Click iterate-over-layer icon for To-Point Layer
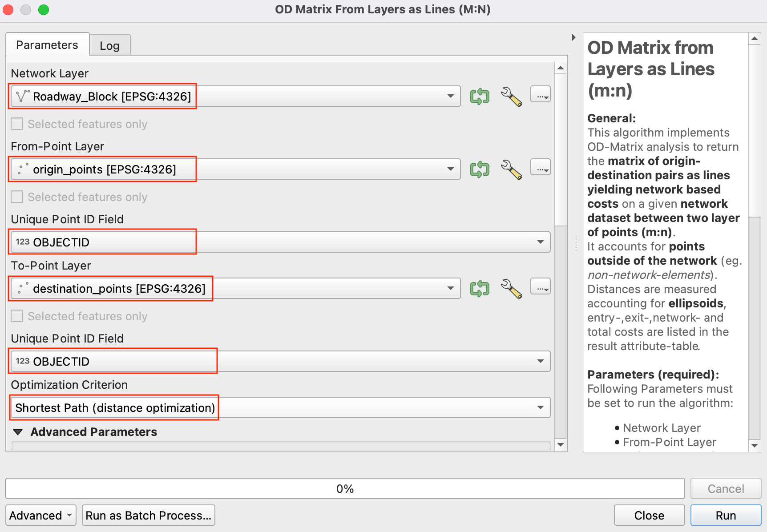 coord(479,288)
